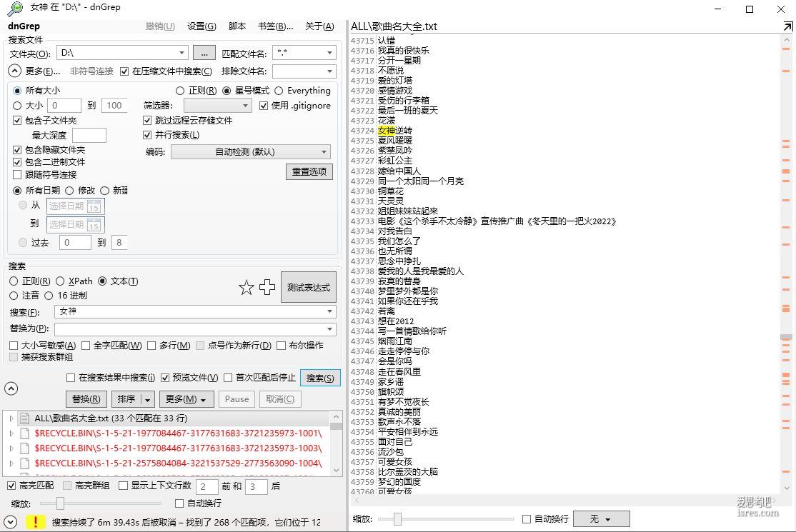Click the dnGrep magnifier app icon
The height and width of the screenshot is (532, 796).
(x=15, y=8)
